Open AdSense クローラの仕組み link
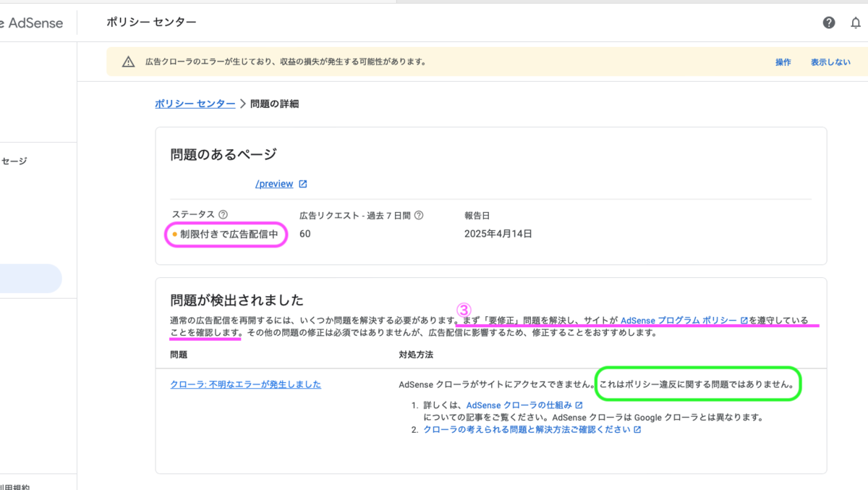 [519, 405]
